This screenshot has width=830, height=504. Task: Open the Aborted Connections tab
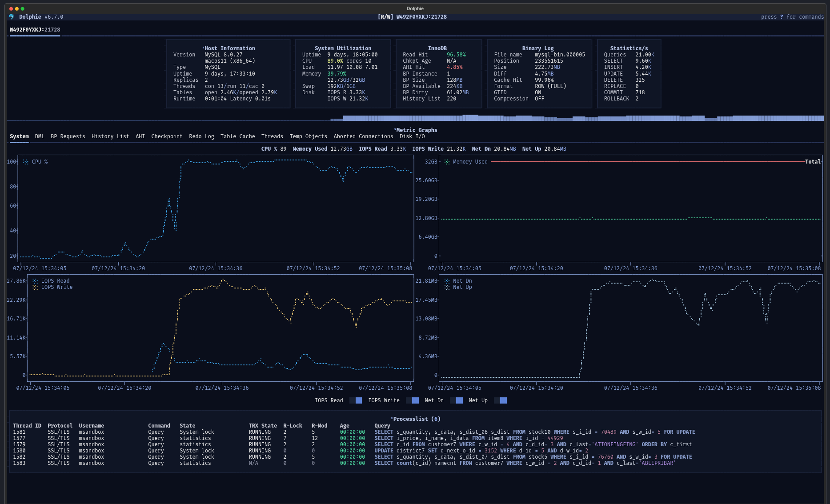click(x=363, y=136)
